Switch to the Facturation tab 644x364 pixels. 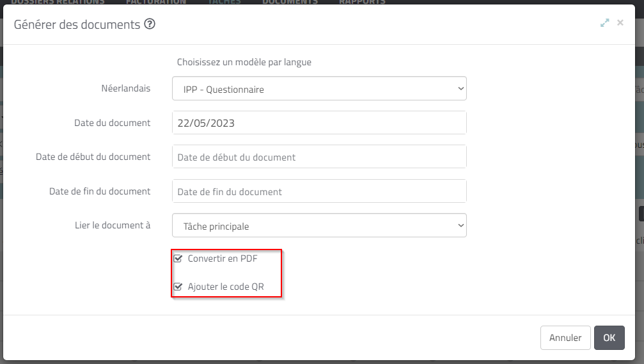point(155,2)
